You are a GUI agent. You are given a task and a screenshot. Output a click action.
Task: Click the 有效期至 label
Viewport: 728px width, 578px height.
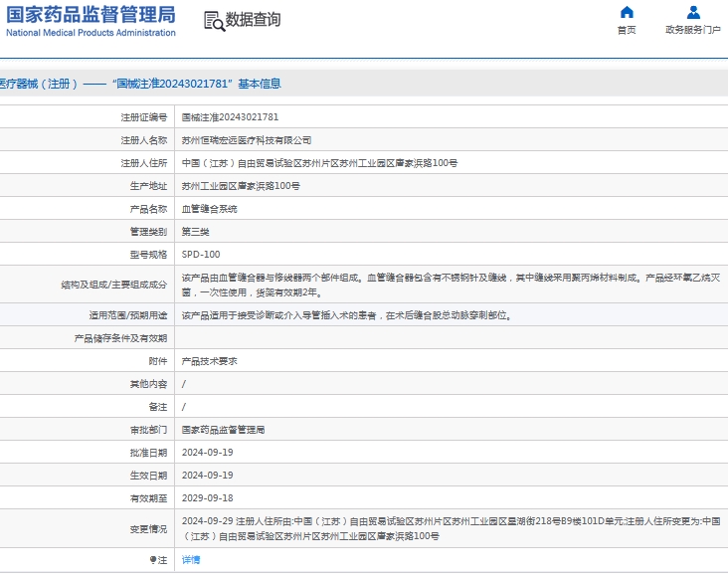coord(148,498)
